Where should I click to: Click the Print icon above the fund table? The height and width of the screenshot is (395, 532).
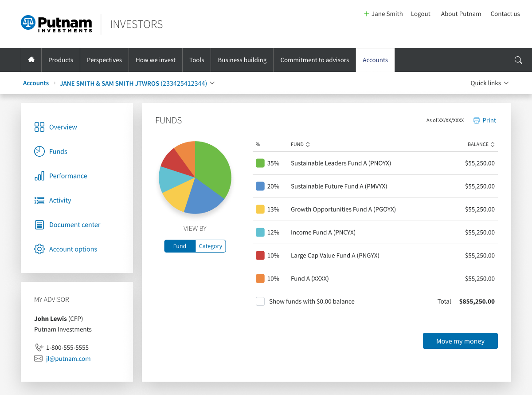[x=476, y=120]
